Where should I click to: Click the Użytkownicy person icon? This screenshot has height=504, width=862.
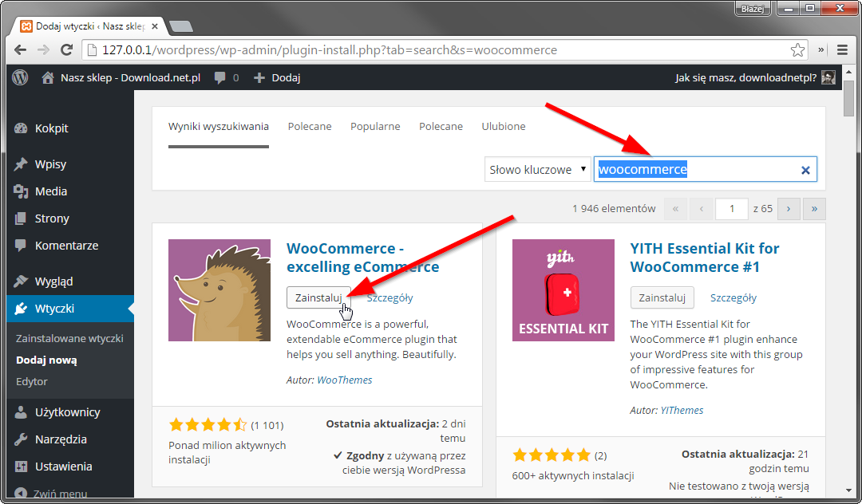tap(21, 412)
